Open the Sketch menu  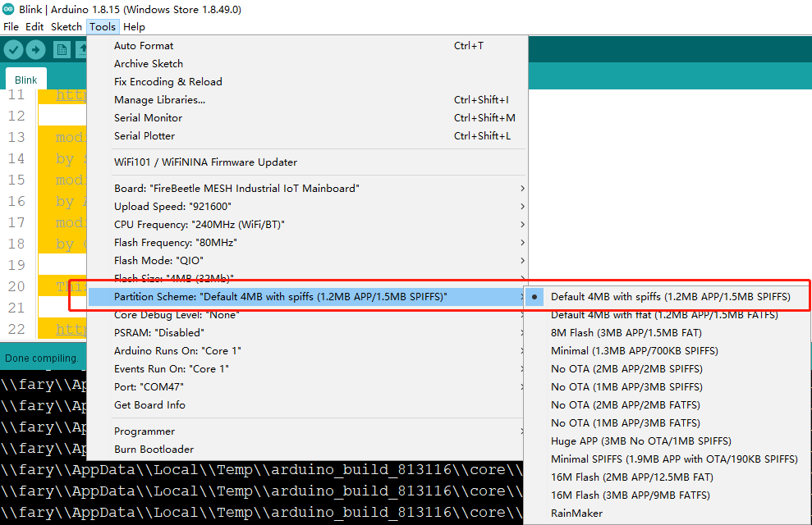[67, 27]
